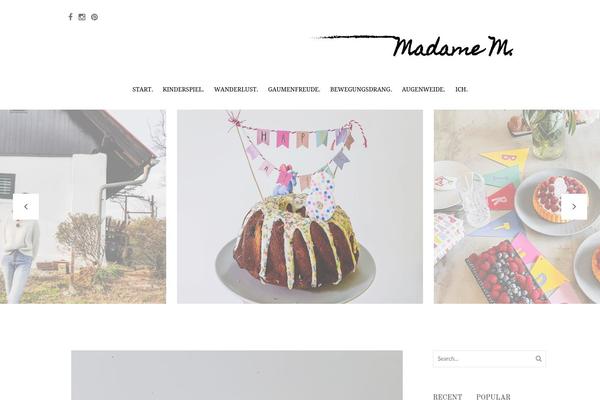Open the birthday bundt cake slide
Viewport: 600px width, 400px height.
(300, 207)
